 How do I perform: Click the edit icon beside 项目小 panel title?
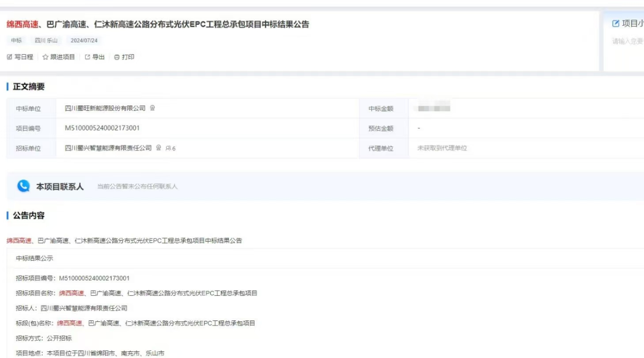tap(616, 24)
